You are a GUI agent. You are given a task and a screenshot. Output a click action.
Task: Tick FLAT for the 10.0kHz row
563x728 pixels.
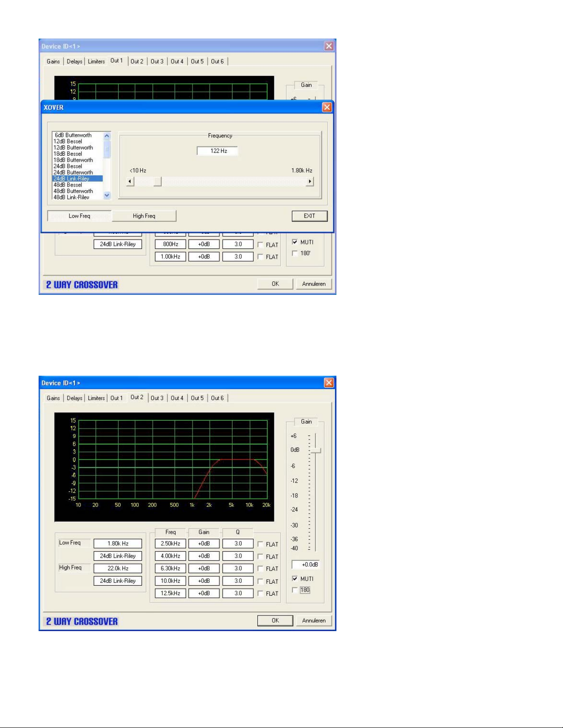tap(261, 581)
